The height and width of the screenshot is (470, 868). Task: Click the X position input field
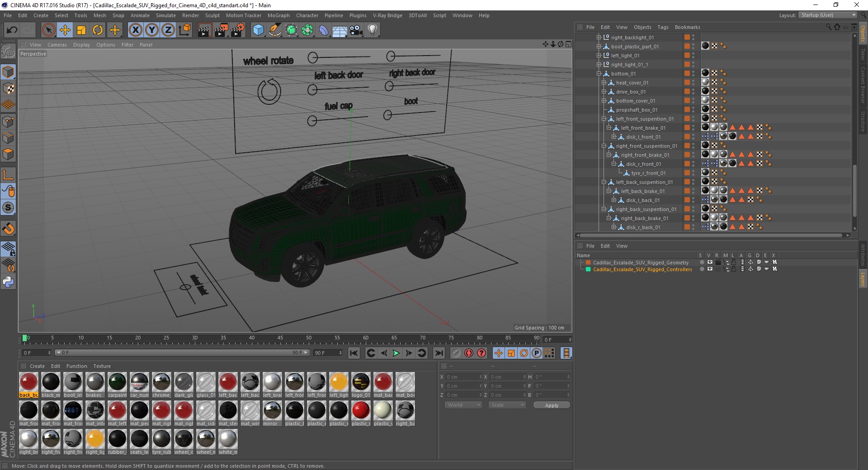tap(464, 377)
